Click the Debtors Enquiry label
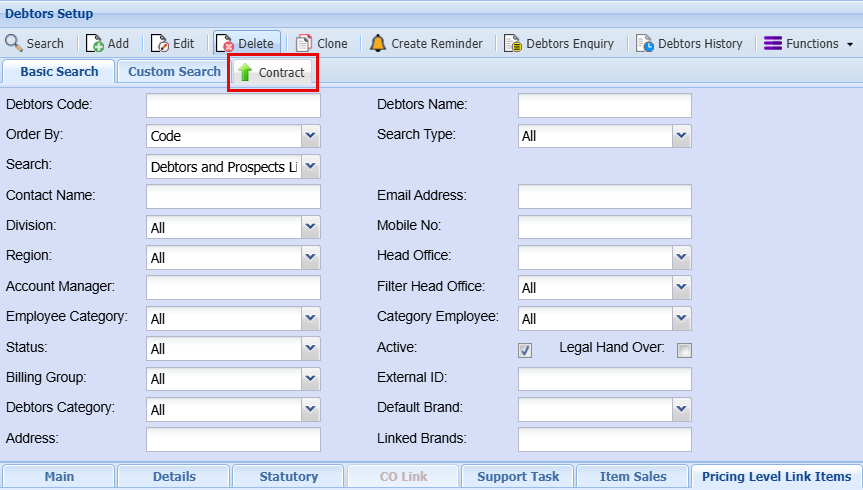This screenshot has height=490, width=863. point(570,43)
